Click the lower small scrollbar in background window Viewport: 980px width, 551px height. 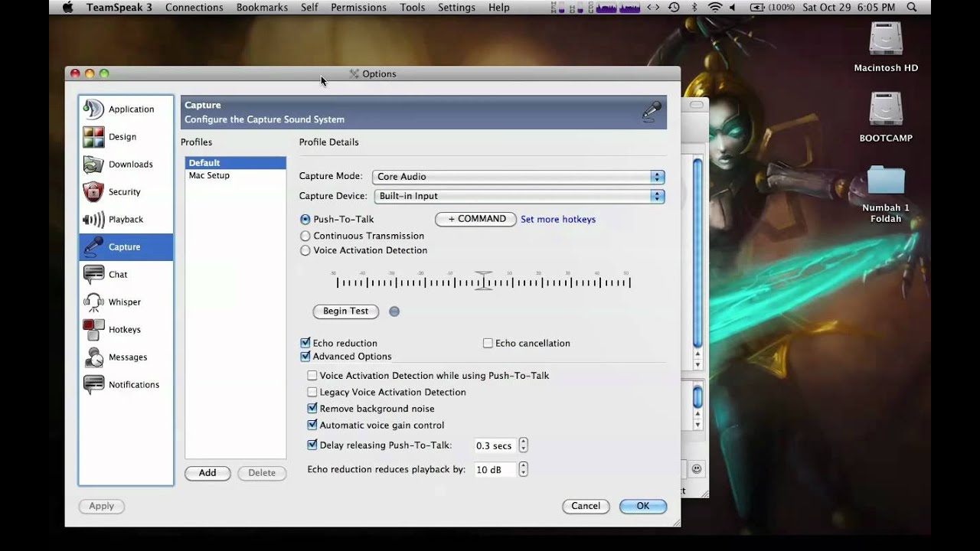[697, 397]
